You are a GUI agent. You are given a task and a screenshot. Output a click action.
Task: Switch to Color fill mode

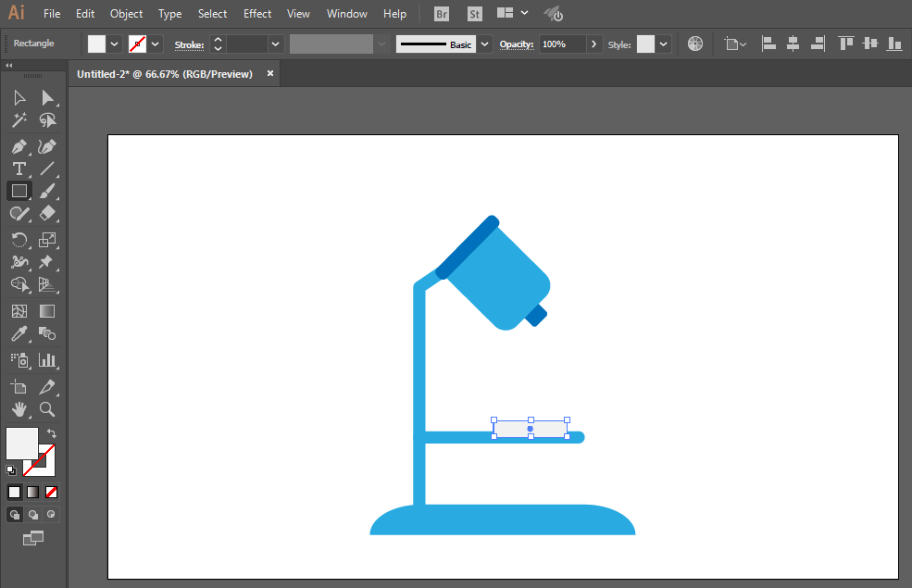15,492
